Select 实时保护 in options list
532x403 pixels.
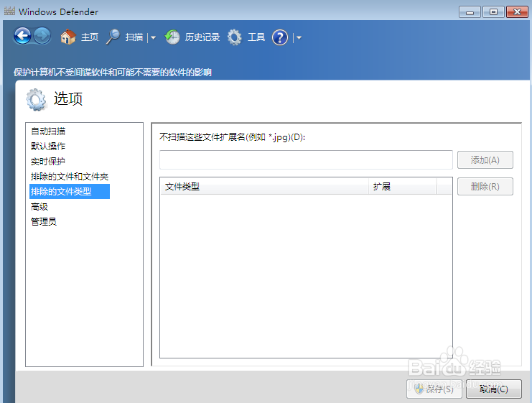click(x=48, y=161)
